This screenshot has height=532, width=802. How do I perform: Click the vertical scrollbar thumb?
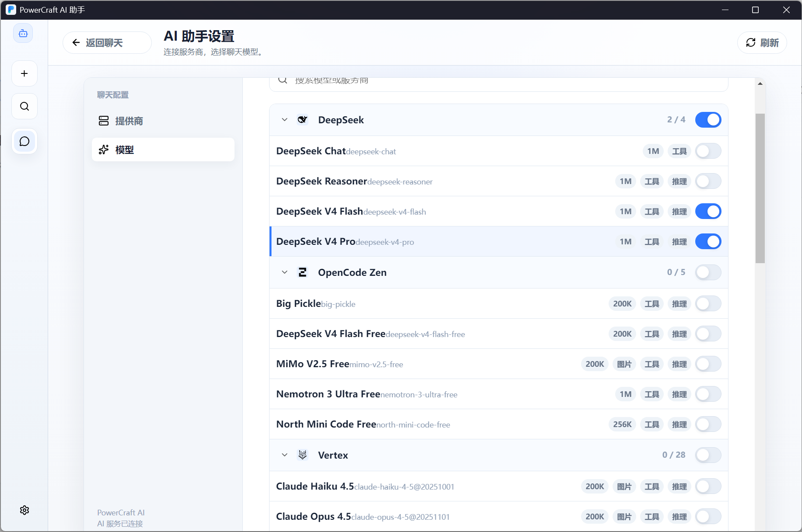pyautogui.click(x=760, y=188)
